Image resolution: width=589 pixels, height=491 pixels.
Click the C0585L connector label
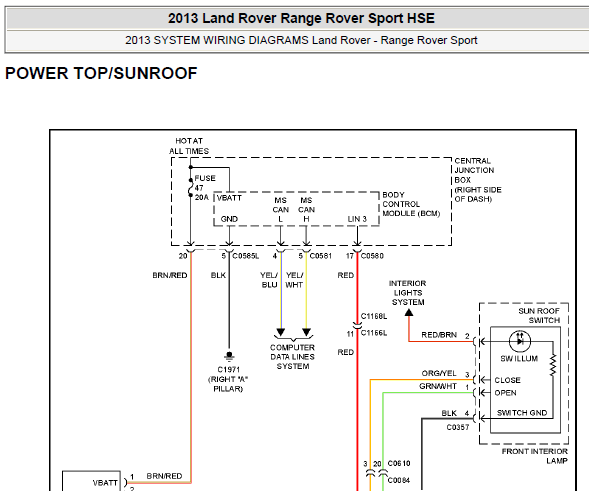(246, 256)
